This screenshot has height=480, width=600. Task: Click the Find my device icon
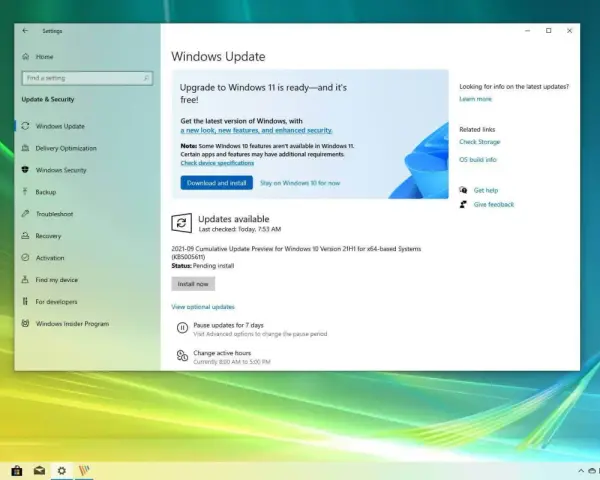pos(25,279)
